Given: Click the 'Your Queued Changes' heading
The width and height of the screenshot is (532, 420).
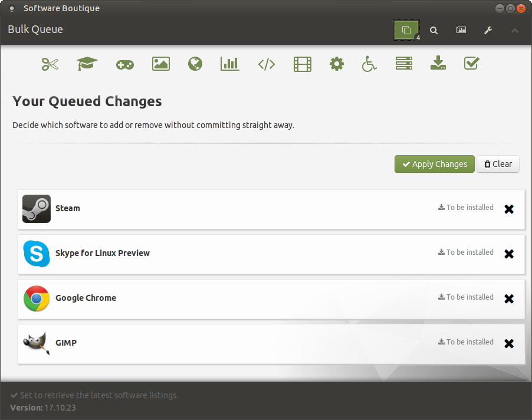Looking at the screenshot, I should 87,101.
